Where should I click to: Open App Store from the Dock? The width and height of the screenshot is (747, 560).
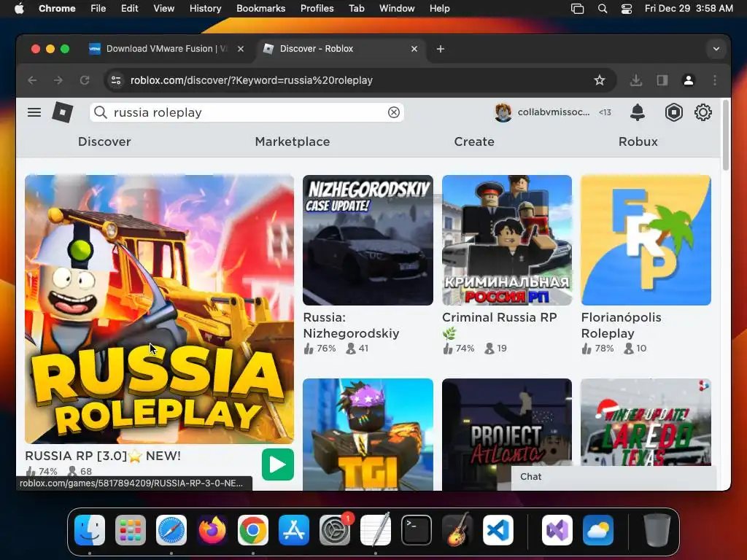294,530
